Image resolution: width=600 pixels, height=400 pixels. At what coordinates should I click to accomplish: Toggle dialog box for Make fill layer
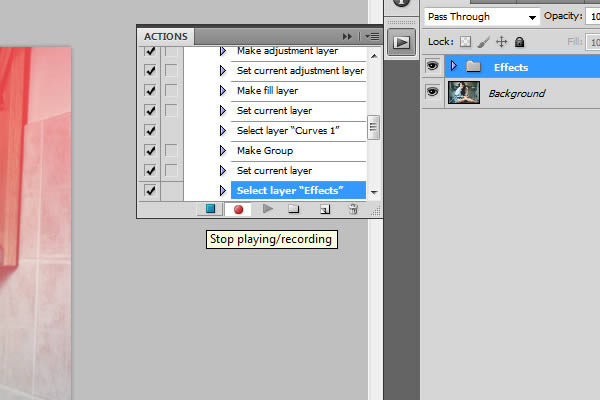pyautogui.click(x=172, y=90)
